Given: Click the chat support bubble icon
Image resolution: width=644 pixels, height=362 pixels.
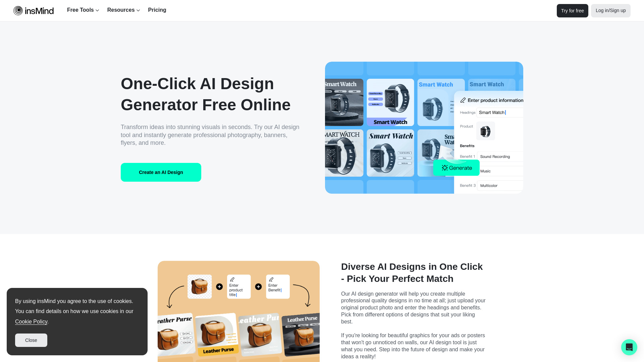Looking at the screenshot, I should click(x=629, y=347).
